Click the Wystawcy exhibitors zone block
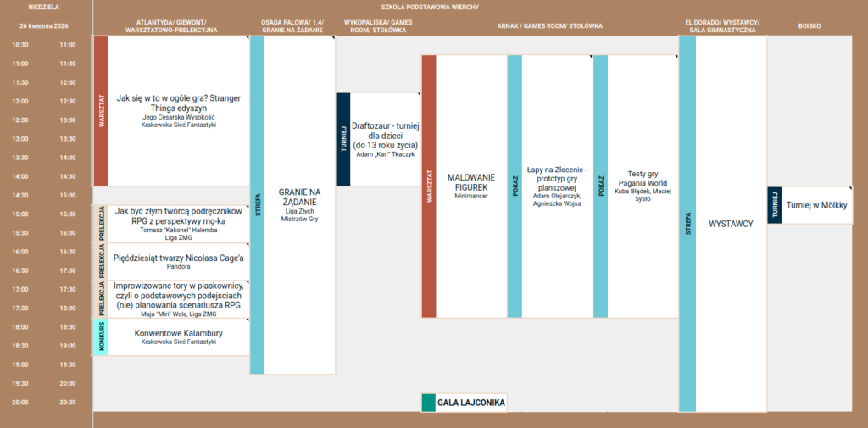Screen dimensions: 868x428 click(731, 224)
